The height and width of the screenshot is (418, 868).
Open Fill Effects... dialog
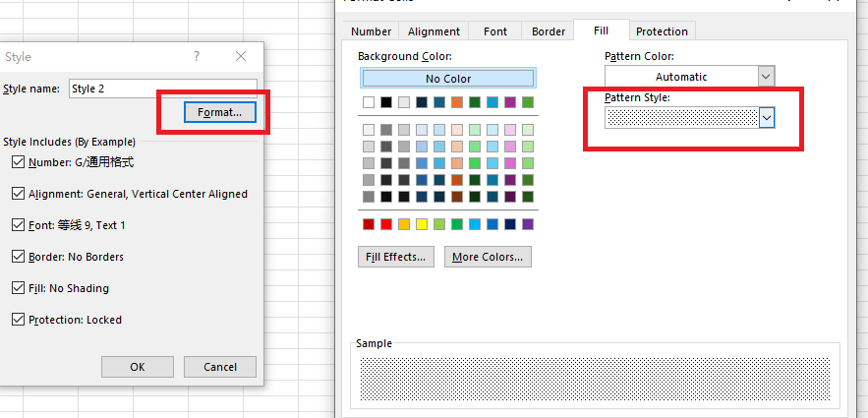(x=396, y=257)
